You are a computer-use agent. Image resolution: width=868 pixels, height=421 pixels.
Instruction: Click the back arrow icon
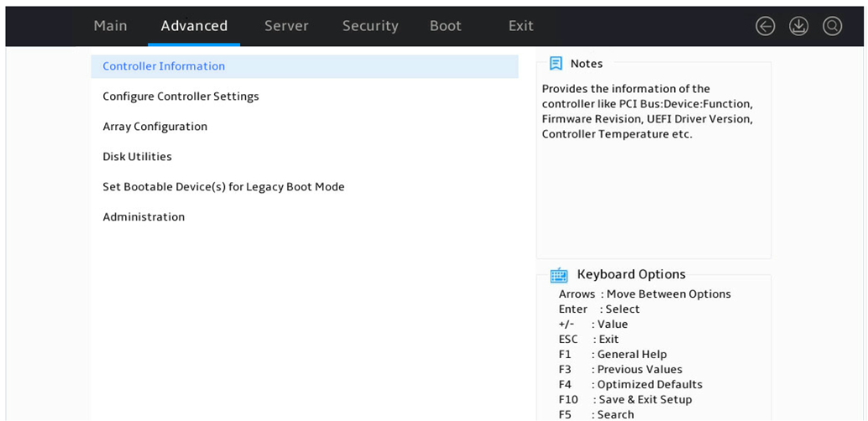pyautogui.click(x=765, y=26)
